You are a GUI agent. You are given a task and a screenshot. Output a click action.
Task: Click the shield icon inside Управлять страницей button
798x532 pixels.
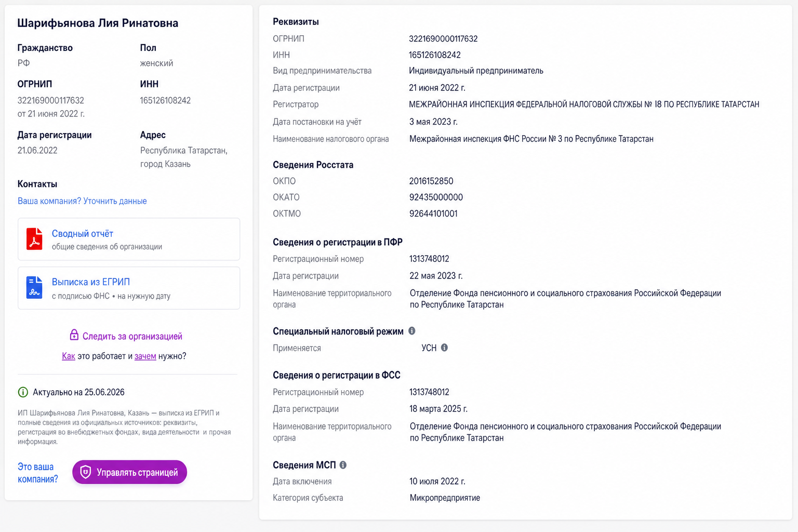(86, 472)
